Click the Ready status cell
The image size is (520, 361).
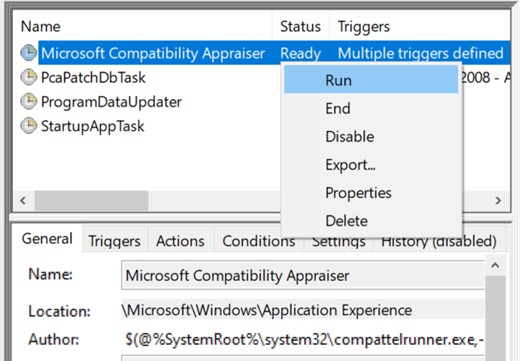pos(301,53)
